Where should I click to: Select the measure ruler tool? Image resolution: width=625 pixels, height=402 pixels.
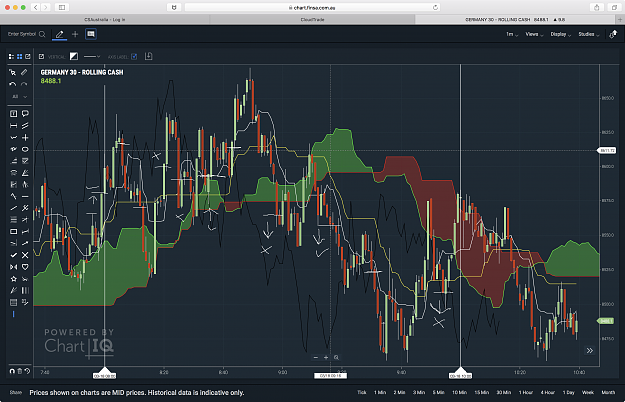coord(25,73)
